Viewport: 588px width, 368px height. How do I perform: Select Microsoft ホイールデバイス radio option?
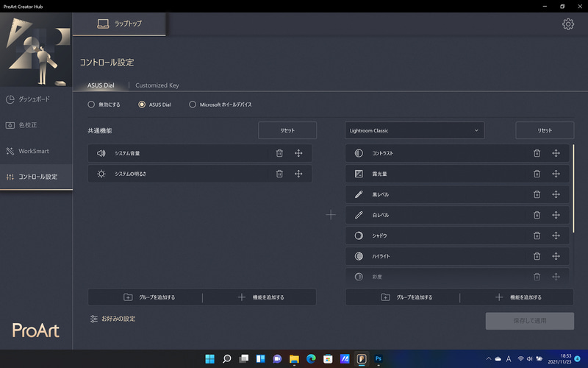click(193, 105)
